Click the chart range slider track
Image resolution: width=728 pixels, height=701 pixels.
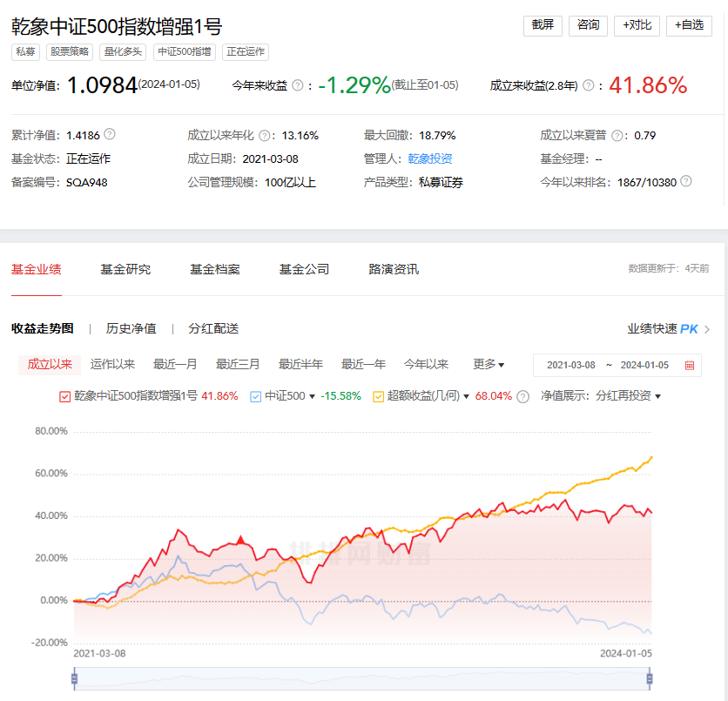362,679
